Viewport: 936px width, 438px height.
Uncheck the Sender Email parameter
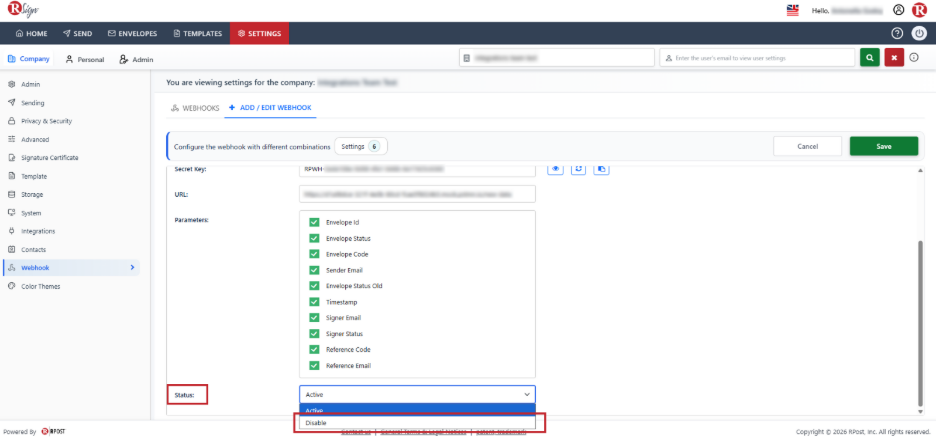click(x=314, y=270)
